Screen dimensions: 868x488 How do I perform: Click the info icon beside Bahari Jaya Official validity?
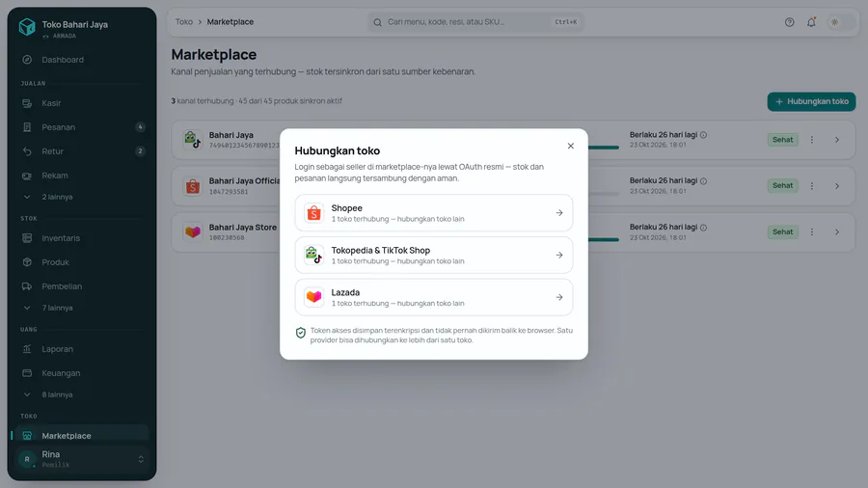[x=704, y=181]
